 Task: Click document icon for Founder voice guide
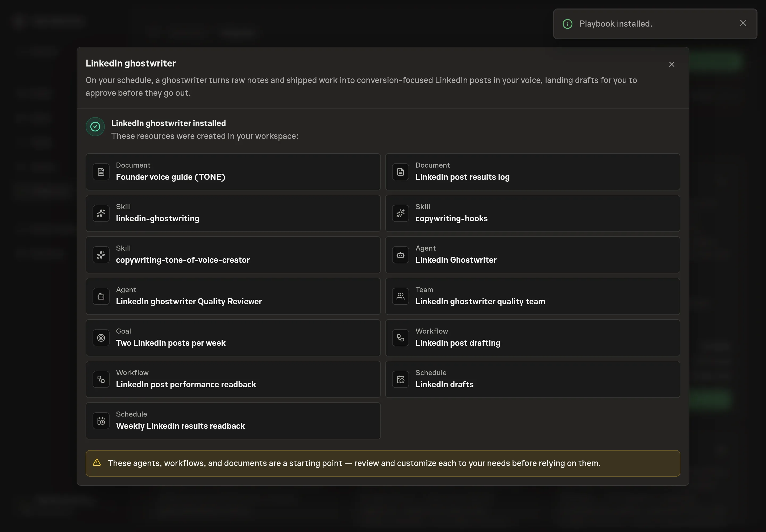click(x=101, y=172)
